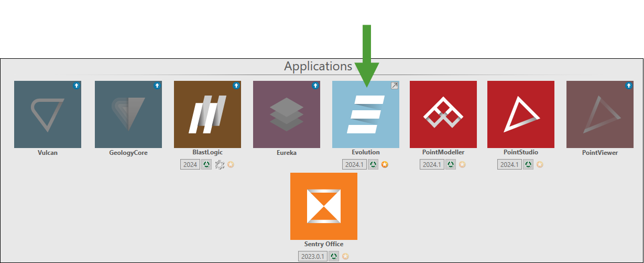
Task: Click the update arrow badge on PointViewer
Action: [x=629, y=85]
